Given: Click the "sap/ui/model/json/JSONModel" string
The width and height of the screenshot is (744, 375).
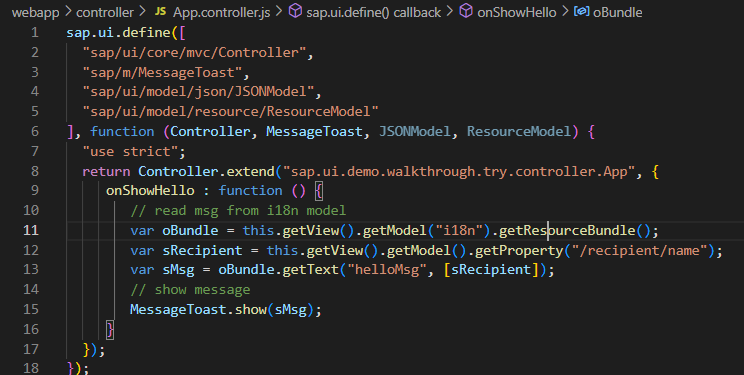Looking at the screenshot, I should click(x=198, y=92).
